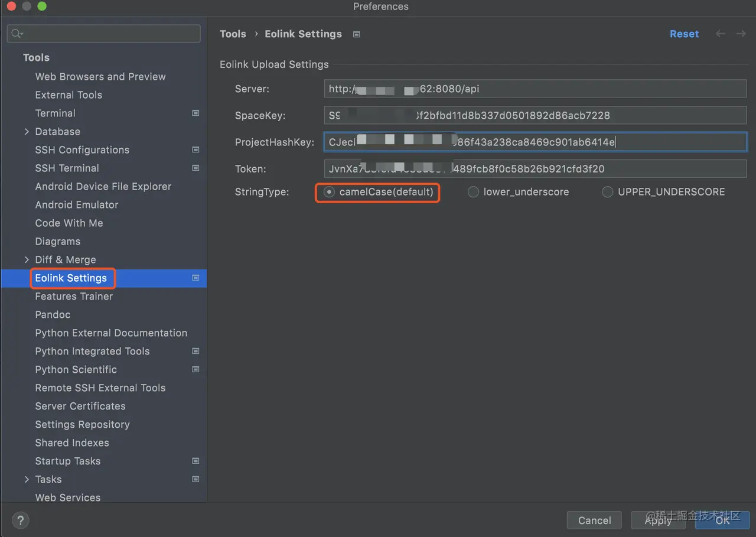Click the project-level icon beside SSH Terminal
This screenshot has width=756, height=537.
point(195,168)
